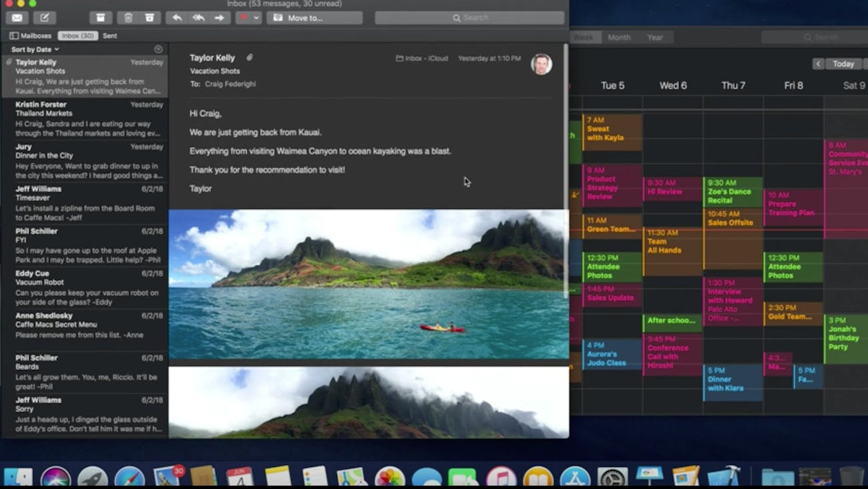This screenshot has width=868, height=489.
Task: Show the Mailboxes sidebar
Action: click(30, 35)
